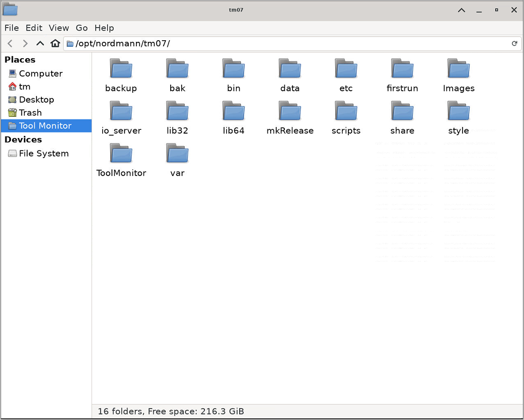Open the View menu
This screenshot has height=420, width=524.
coord(59,28)
